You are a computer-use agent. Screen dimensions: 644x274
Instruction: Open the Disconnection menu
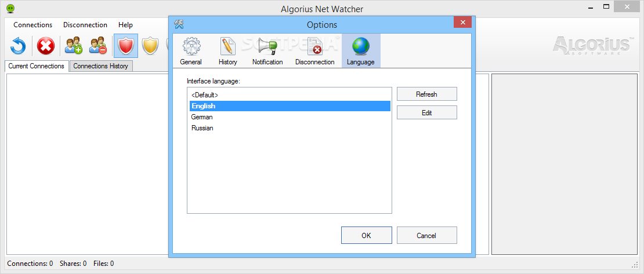click(x=85, y=25)
